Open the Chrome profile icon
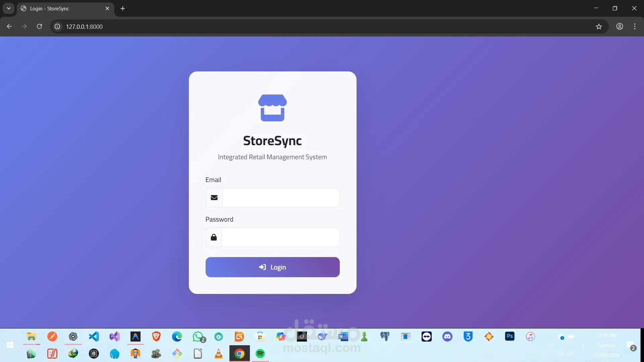This screenshot has height=362, width=644. (620, 26)
